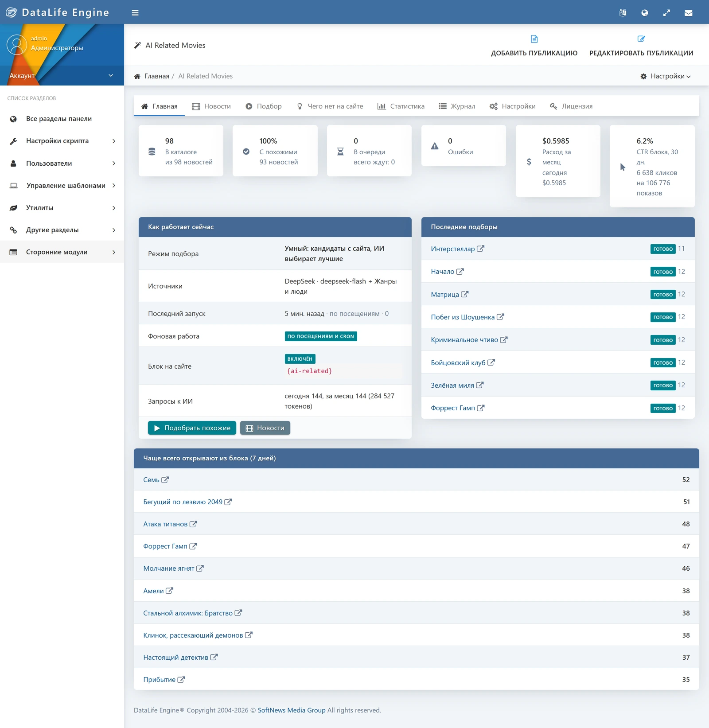
Task: Click the grey Новости button
Action: [265, 428]
